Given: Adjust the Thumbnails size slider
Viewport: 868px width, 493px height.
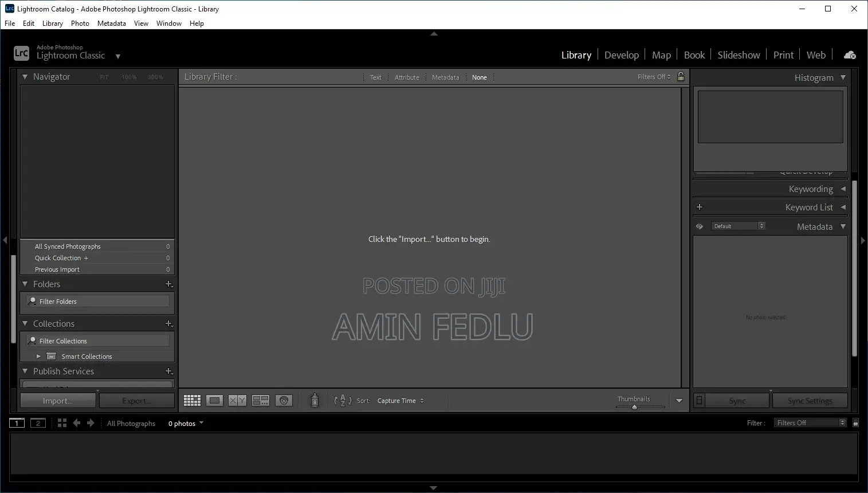Looking at the screenshot, I should (634, 406).
